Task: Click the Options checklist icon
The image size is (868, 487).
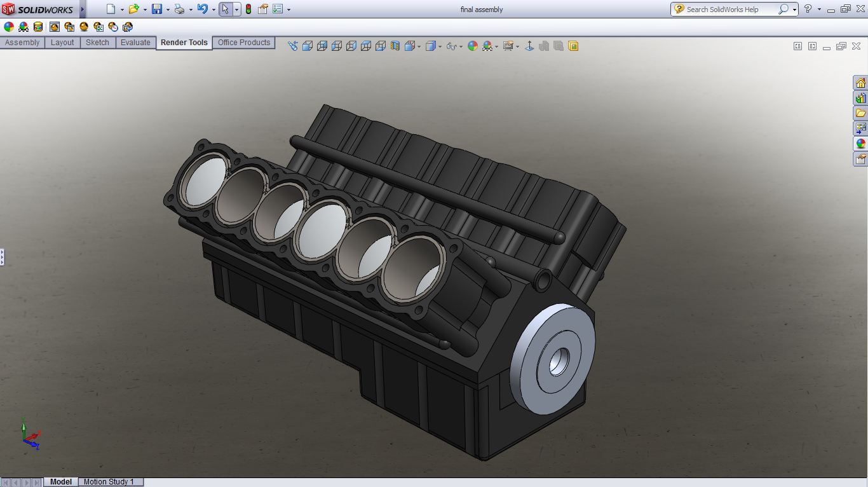Action: coord(278,9)
